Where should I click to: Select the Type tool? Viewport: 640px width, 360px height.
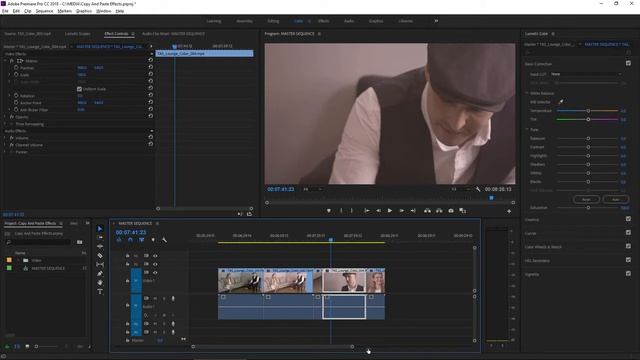tap(100, 291)
